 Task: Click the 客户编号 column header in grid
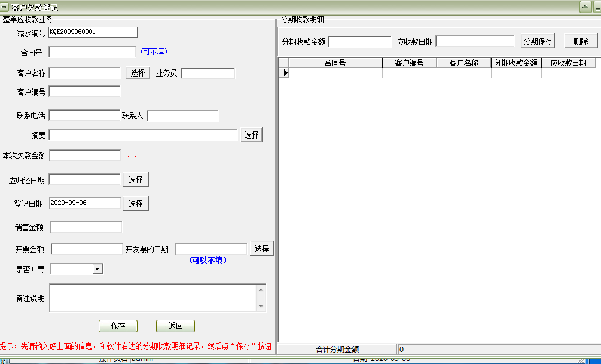tap(410, 63)
